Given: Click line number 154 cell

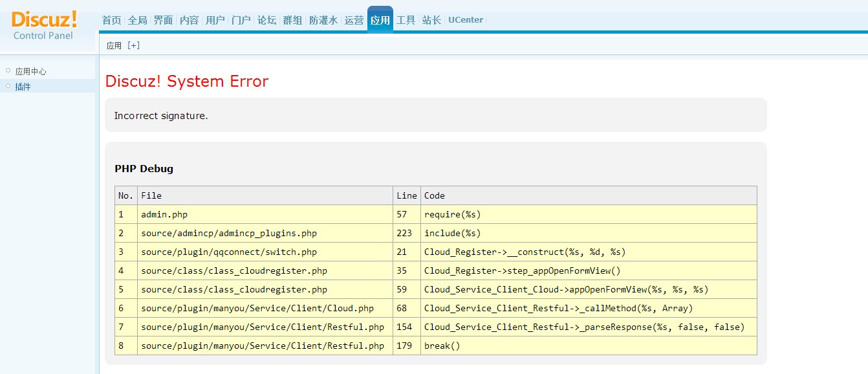Looking at the screenshot, I should (407, 327).
